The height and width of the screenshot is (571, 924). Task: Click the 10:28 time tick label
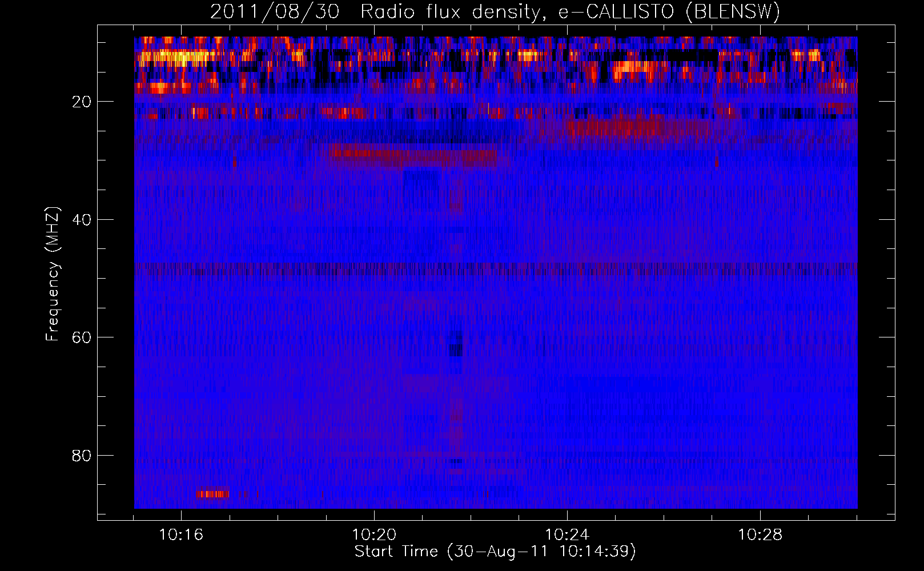click(760, 535)
